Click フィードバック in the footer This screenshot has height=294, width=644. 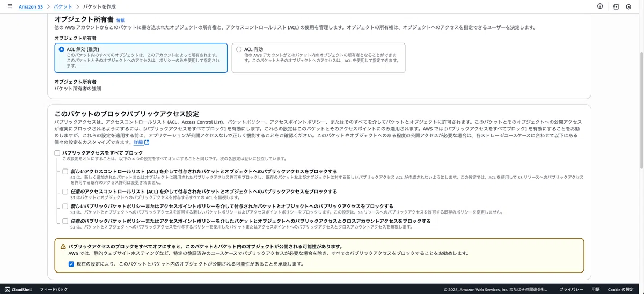tap(54, 289)
